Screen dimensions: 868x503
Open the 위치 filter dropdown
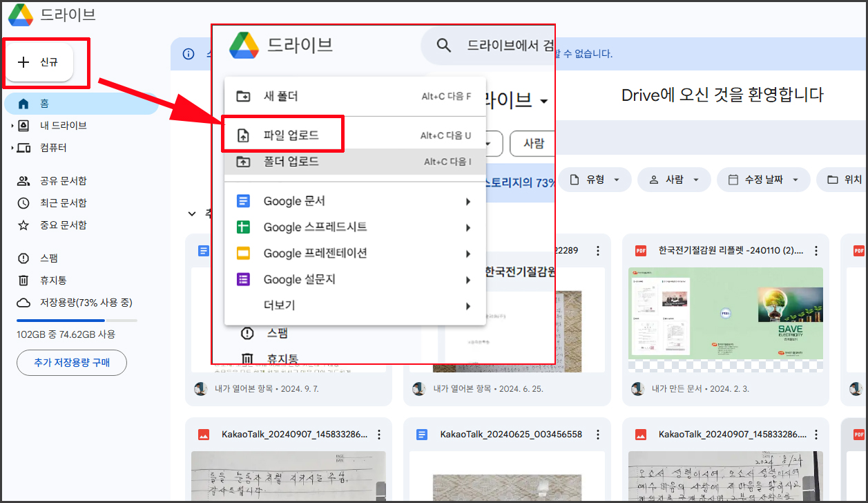[x=842, y=180]
